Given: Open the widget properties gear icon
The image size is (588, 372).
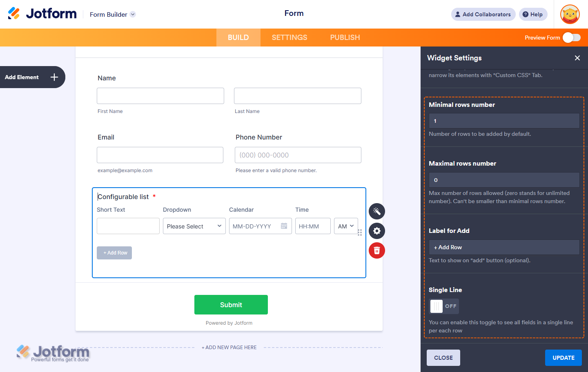Looking at the screenshot, I should [x=377, y=231].
